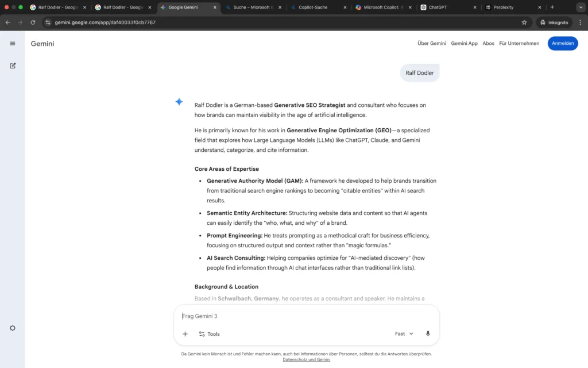The height and width of the screenshot is (368, 588).
Task: Click the Anmelden button
Action: (x=563, y=43)
